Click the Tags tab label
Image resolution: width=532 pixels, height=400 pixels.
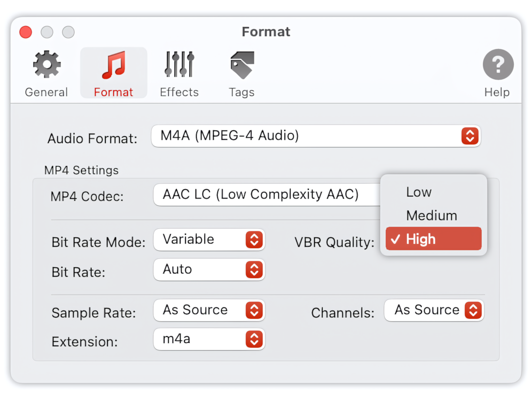(x=241, y=93)
